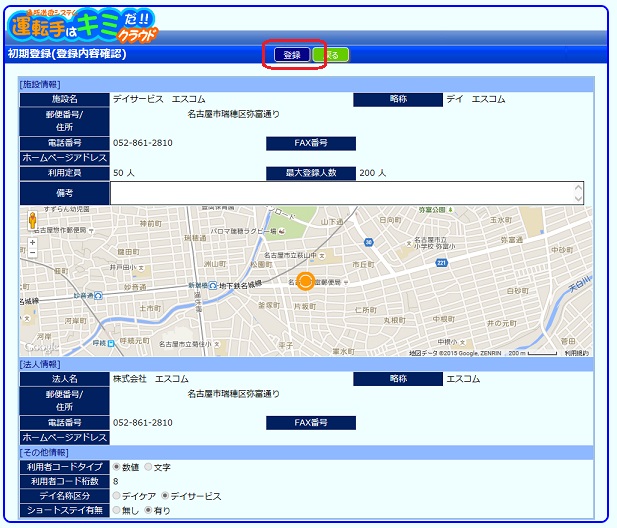Click the corporation abbreviation エスコム

[463, 379]
